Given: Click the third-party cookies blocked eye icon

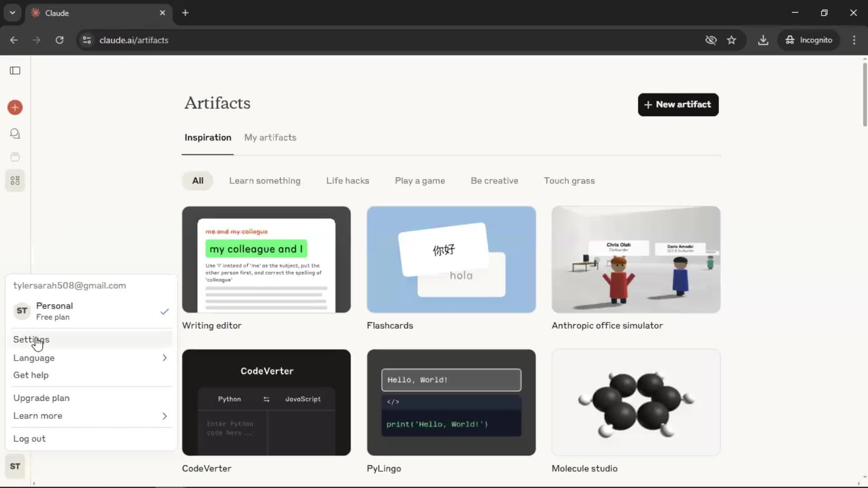Looking at the screenshot, I should point(711,40).
